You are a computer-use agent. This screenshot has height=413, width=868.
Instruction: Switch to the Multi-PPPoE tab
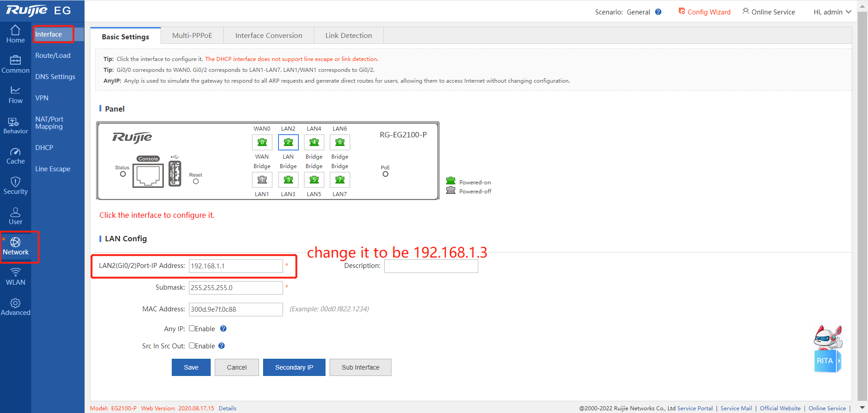click(x=192, y=36)
